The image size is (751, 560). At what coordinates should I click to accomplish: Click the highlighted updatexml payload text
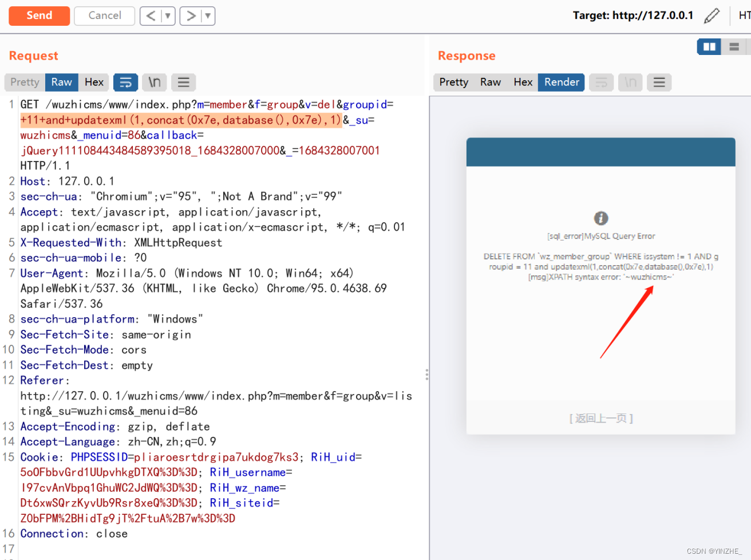tap(181, 120)
